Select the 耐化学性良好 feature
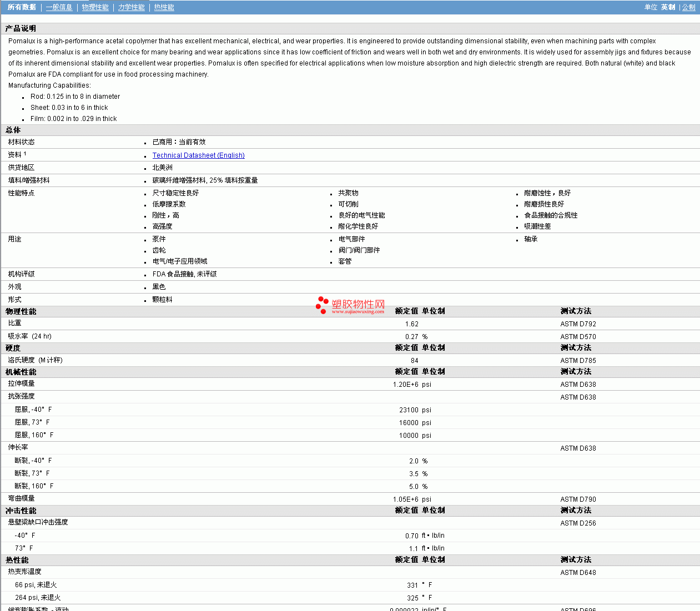The width and height of the screenshot is (700, 611). 359,226
